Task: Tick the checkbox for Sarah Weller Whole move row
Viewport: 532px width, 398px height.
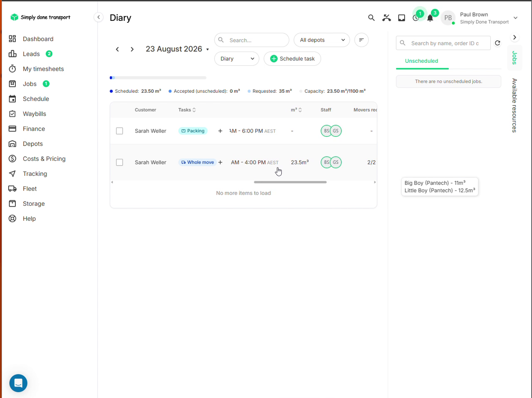Action: pyautogui.click(x=119, y=162)
